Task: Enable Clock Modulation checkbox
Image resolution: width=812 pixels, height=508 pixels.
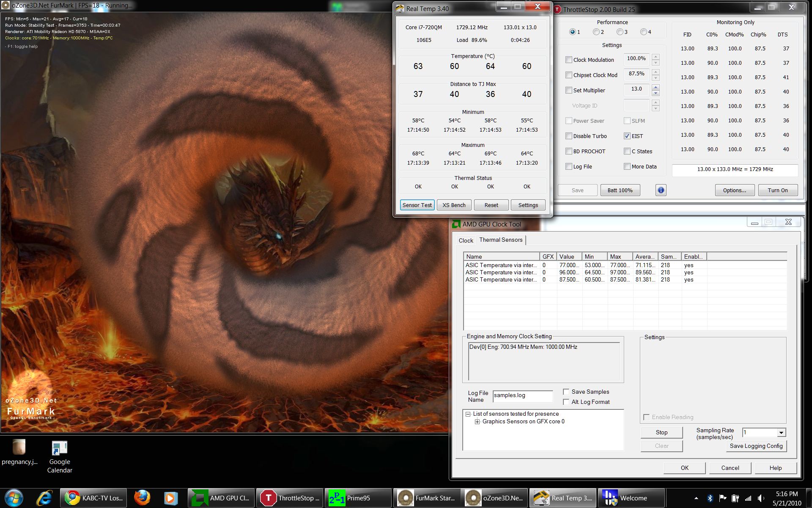Action: tap(569, 60)
